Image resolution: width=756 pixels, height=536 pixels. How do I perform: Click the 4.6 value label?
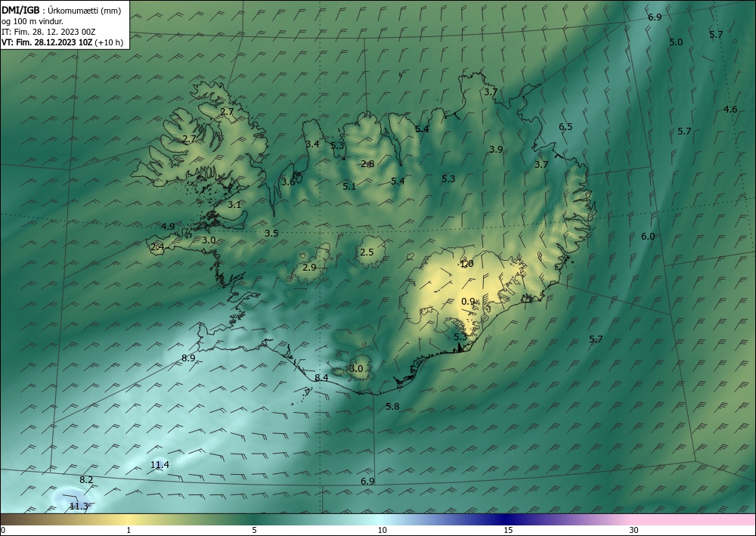click(x=730, y=110)
